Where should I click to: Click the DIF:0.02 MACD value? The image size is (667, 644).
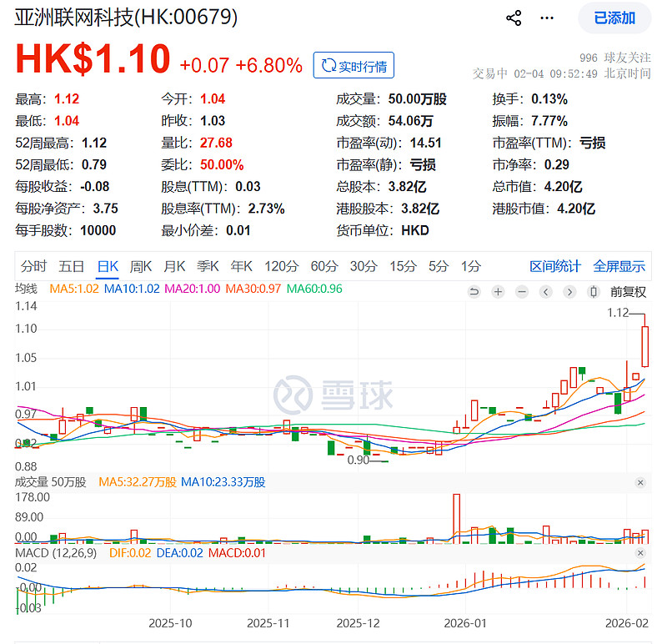[130, 553]
